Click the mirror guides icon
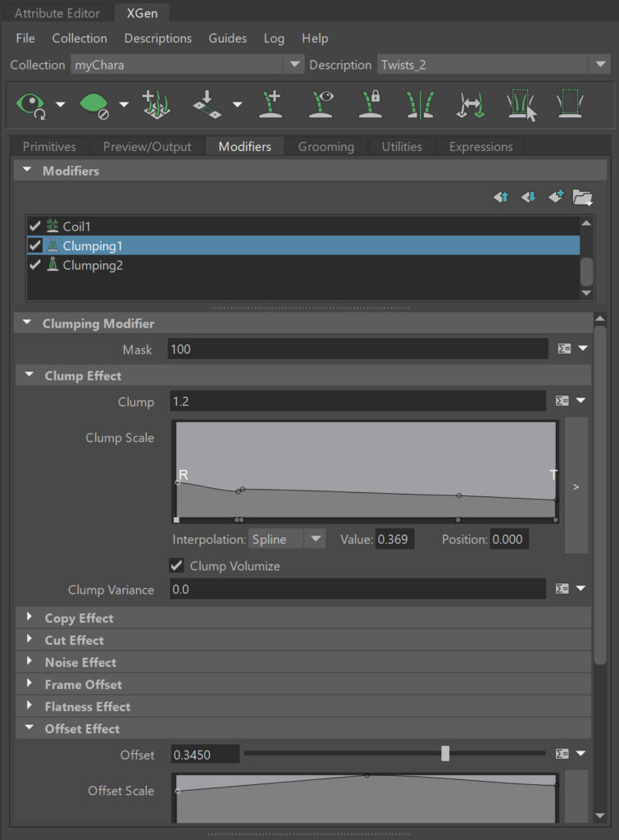 click(x=419, y=104)
